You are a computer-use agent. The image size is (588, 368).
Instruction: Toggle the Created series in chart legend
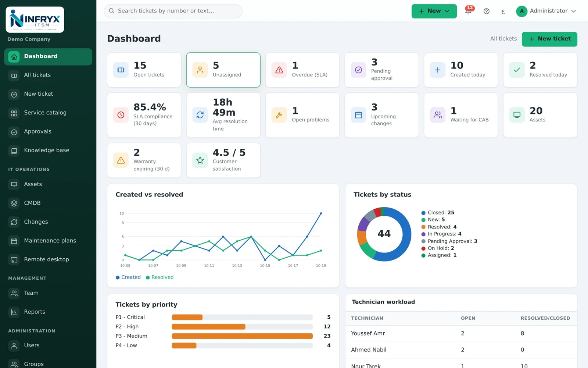128,277
